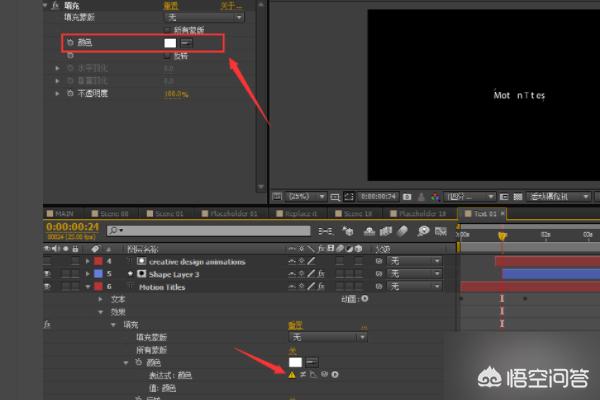Viewport: 600px width, 400px height.
Task: Click the opacity stopwatch icon
Action: 69,93
